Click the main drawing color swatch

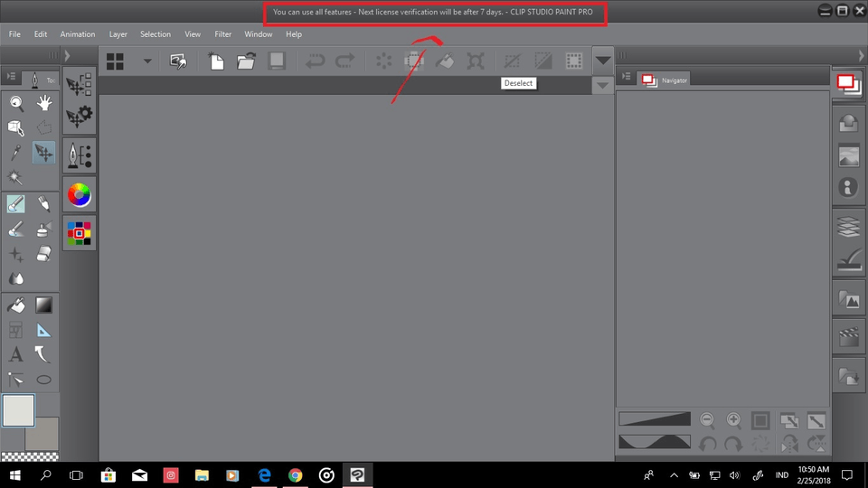[x=18, y=410]
